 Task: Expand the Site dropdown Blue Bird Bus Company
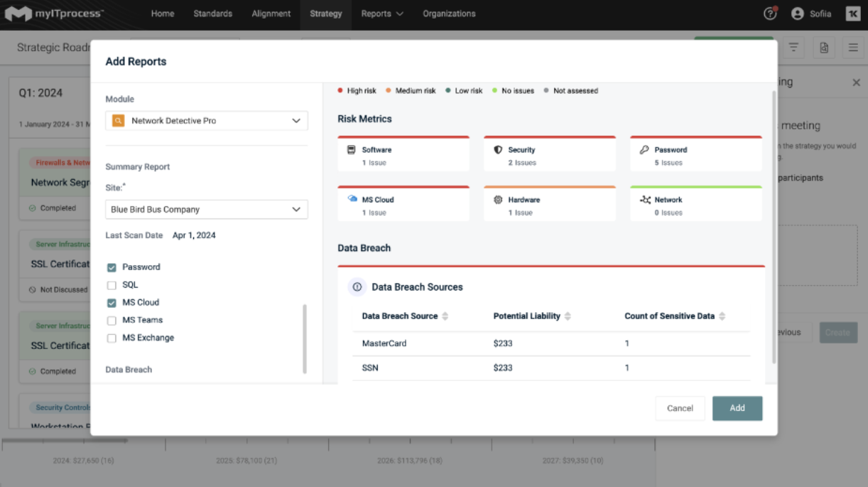click(x=207, y=210)
